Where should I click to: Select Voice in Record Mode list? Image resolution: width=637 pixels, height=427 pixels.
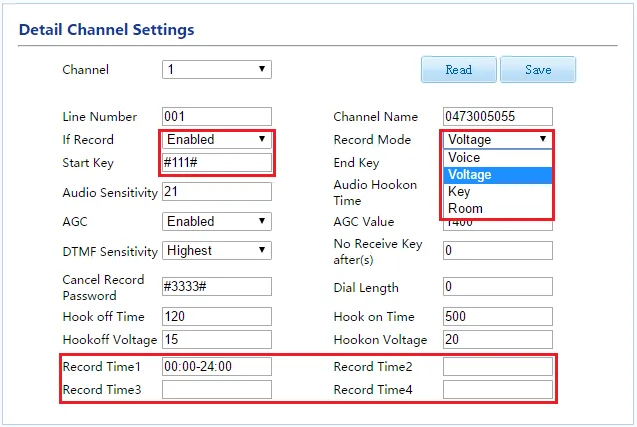click(x=497, y=158)
